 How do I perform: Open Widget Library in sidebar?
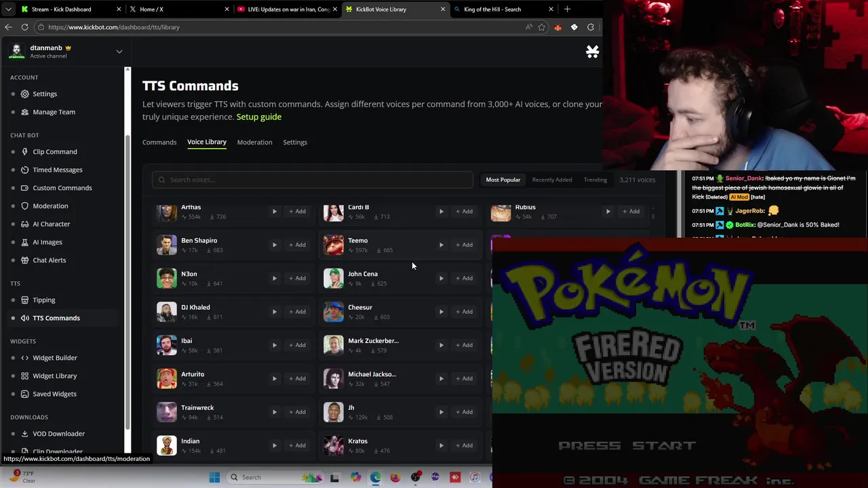(x=55, y=376)
